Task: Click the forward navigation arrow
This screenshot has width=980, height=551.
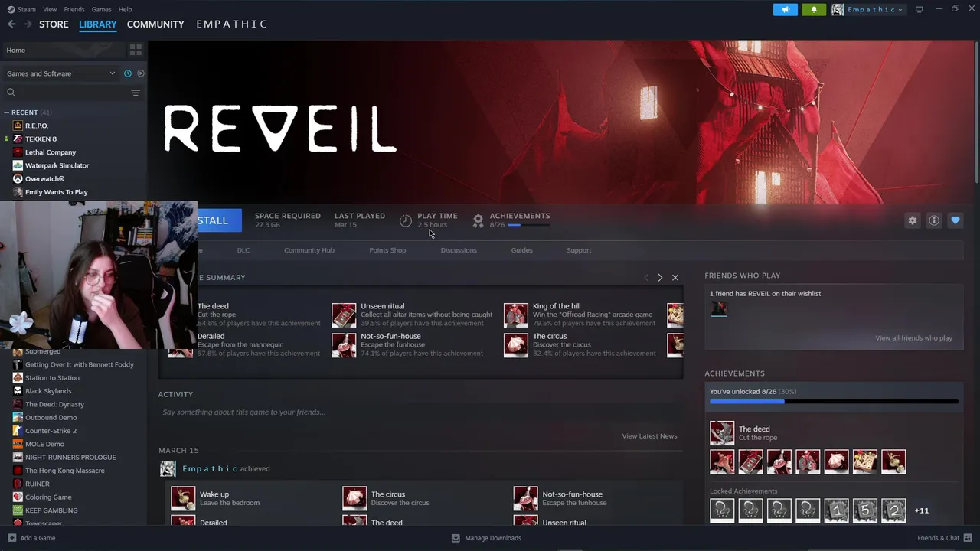Action: click(x=28, y=24)
